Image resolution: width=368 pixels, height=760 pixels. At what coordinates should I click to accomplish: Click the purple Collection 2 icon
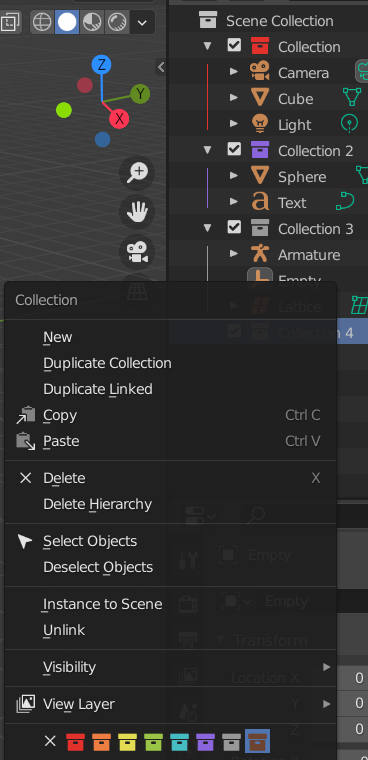pyautogui.click(x=260, y=150)
